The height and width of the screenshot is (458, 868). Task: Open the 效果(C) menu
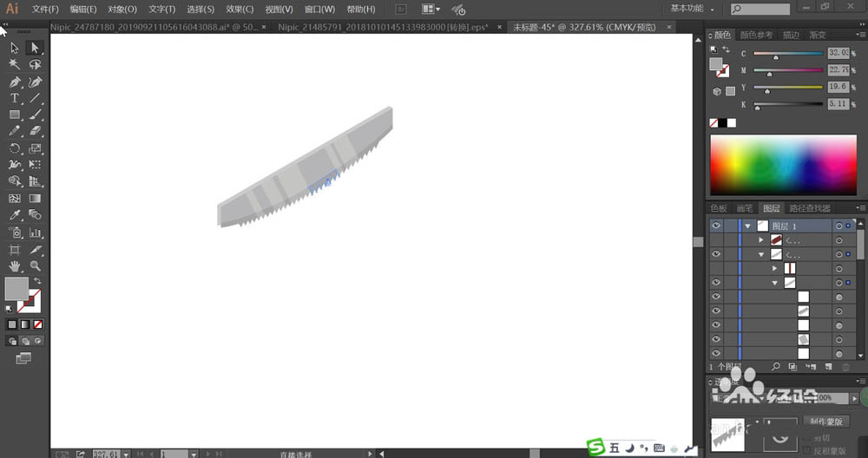point(240,10)
